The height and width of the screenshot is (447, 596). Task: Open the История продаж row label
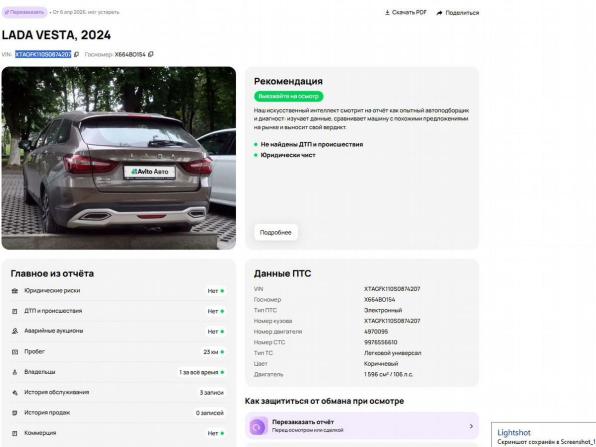click(47, 412)
